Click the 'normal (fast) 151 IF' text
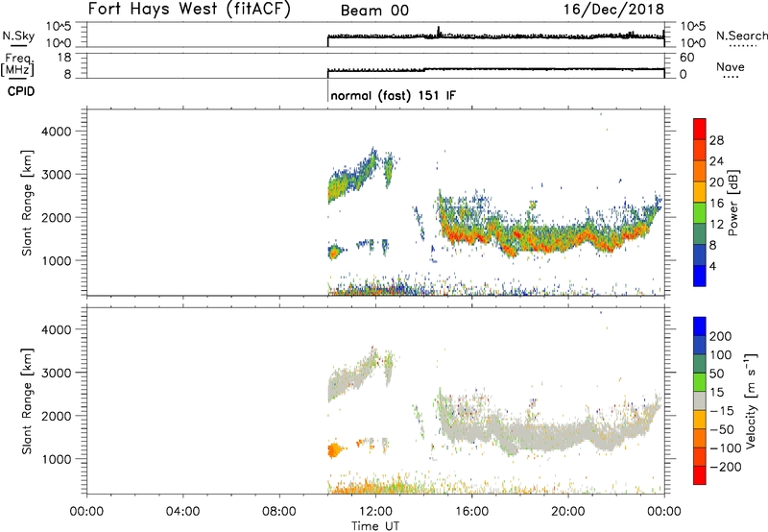The image size is (768, 532). (393, 95)
